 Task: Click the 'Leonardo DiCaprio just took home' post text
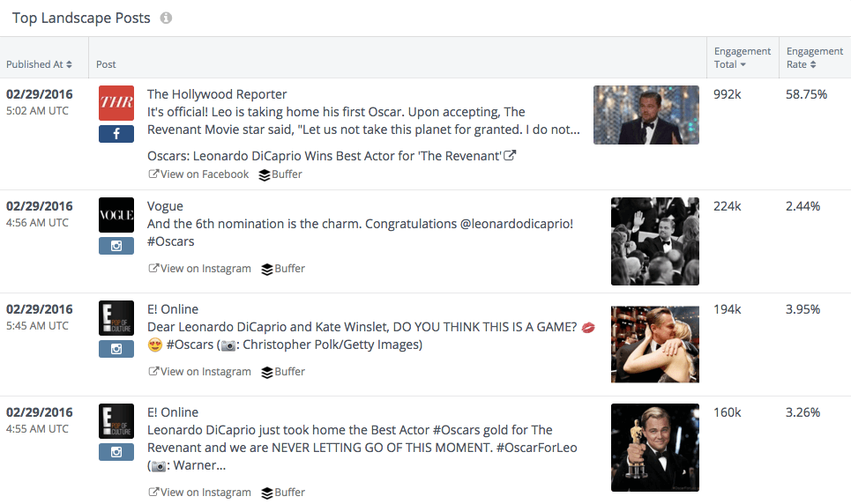(362, 448)
